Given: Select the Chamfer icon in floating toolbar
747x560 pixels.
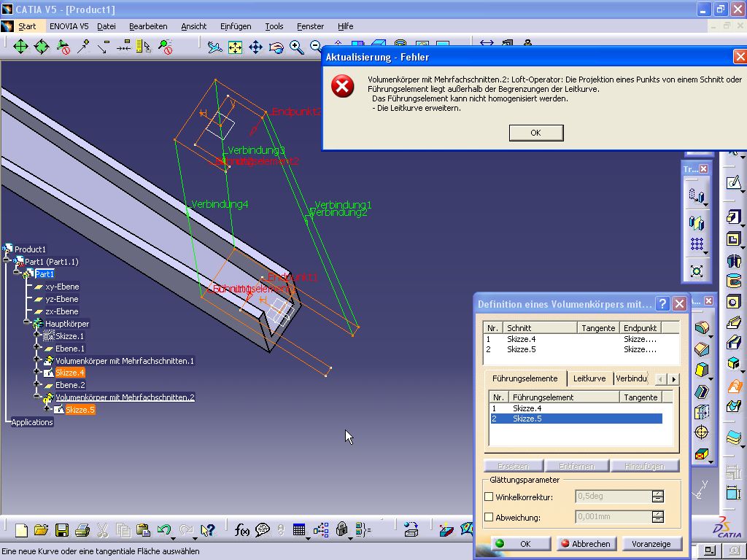Looking at the screenshot, I should (x=702, y=349).
